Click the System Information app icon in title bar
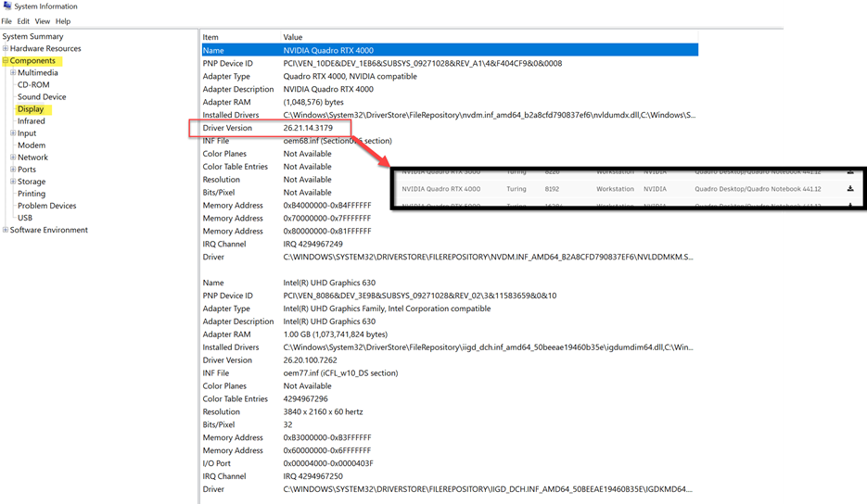The height and width of the screenshot is (504, 867). [x=7, y=6]
